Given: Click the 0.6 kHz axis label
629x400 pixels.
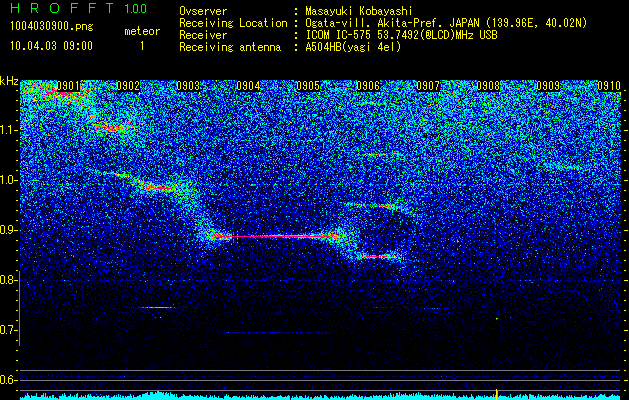Looking at the screenshot, I should pyautogui.click(x=9, y=380).
